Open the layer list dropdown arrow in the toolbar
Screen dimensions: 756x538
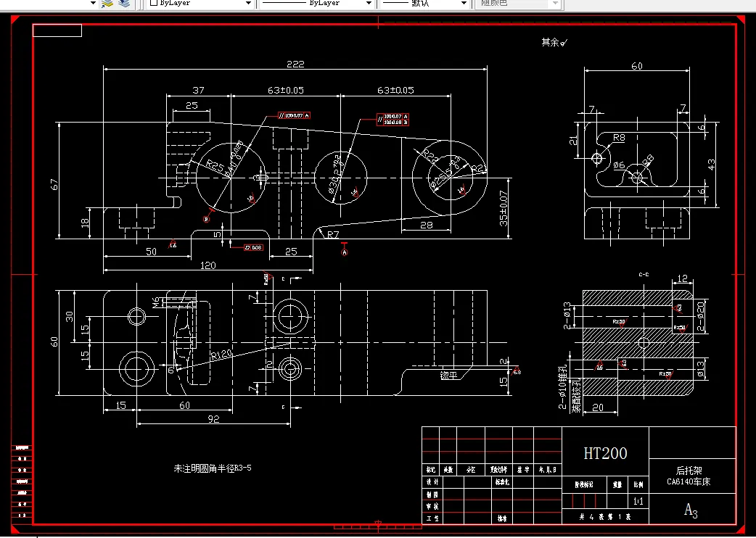coord(93,3)
